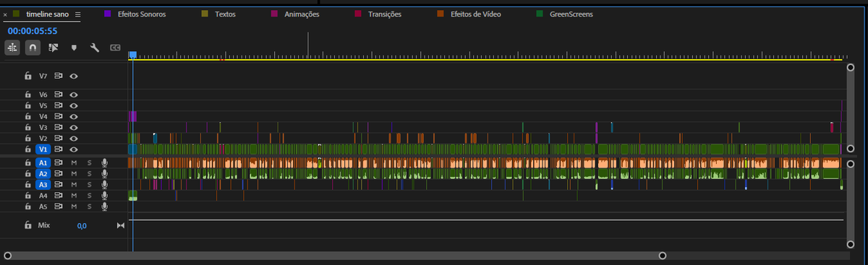Hide track V5 output with eye icon
This screenshot has width=868, height=265.
(x=74, y=105)
